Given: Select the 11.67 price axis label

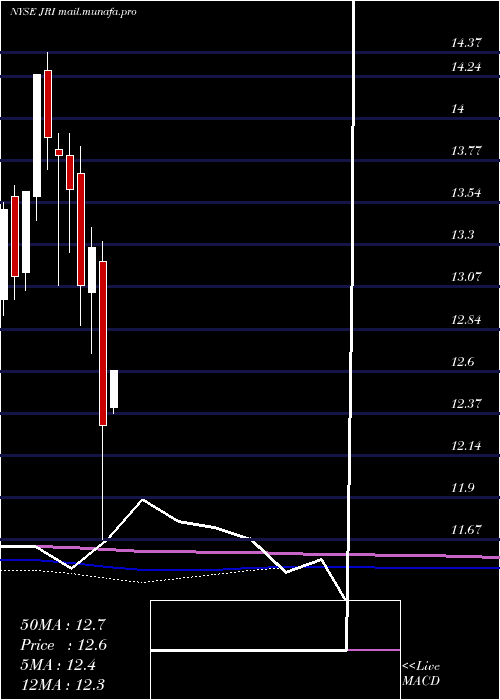Looking at the screenshot, I should pyautogui.click(x=467, y=530).
